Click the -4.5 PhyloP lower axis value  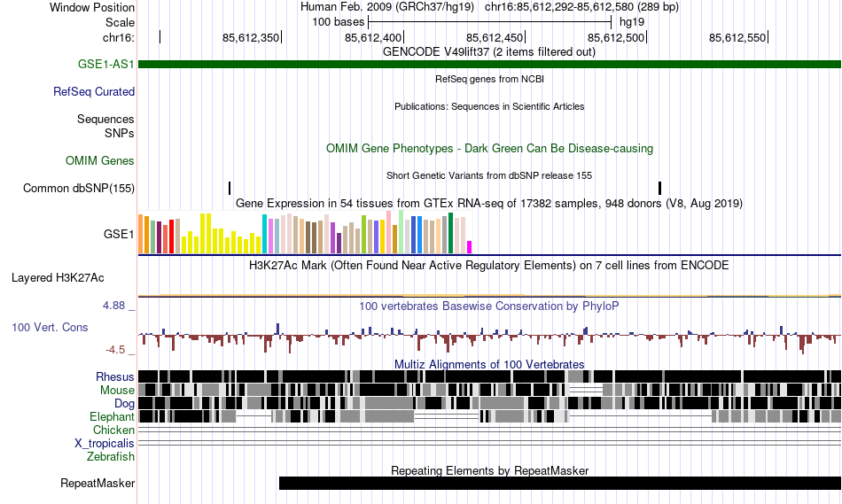[x=115, y=350]
